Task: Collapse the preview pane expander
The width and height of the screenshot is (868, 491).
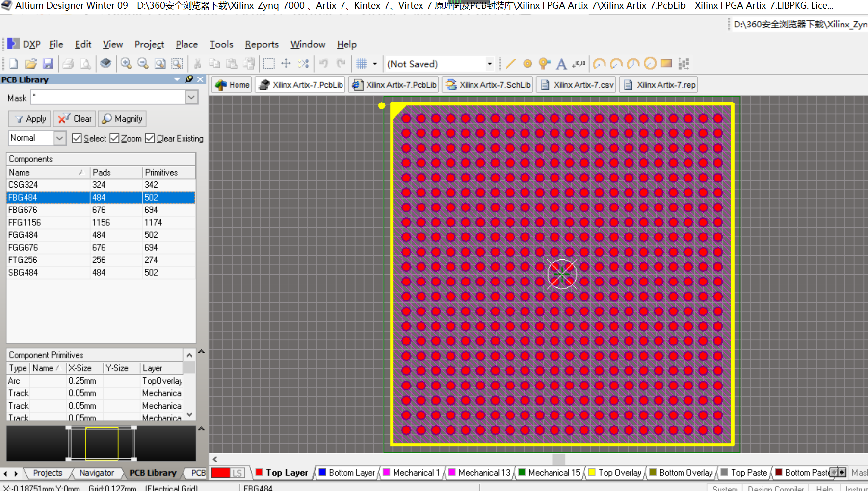Action: (x=201, y=429)
